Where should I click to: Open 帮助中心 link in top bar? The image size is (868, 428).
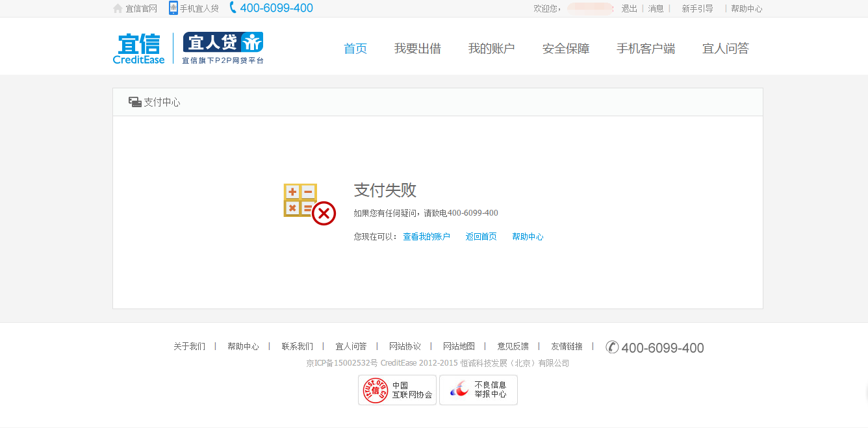(747, 8)
